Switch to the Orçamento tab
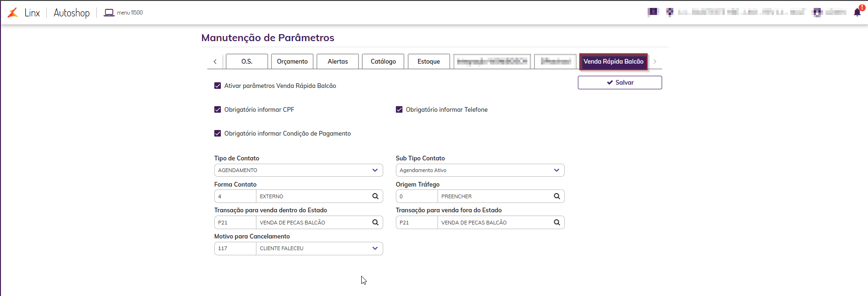 (292, 61)
